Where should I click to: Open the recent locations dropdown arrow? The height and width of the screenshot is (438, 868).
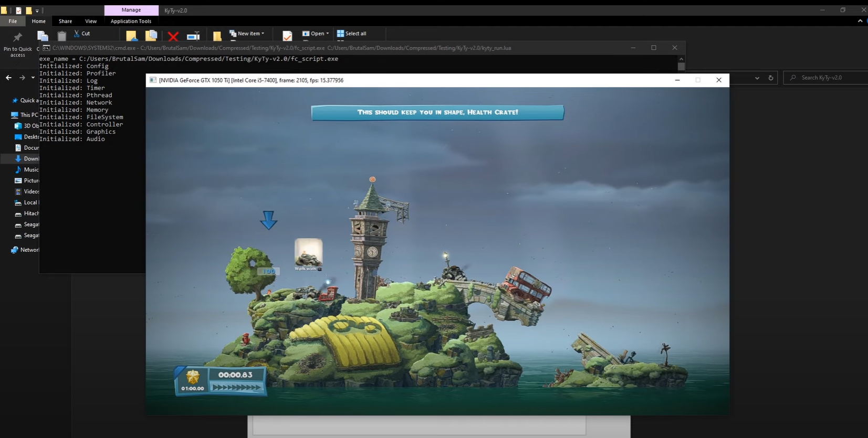click(33, 78)
